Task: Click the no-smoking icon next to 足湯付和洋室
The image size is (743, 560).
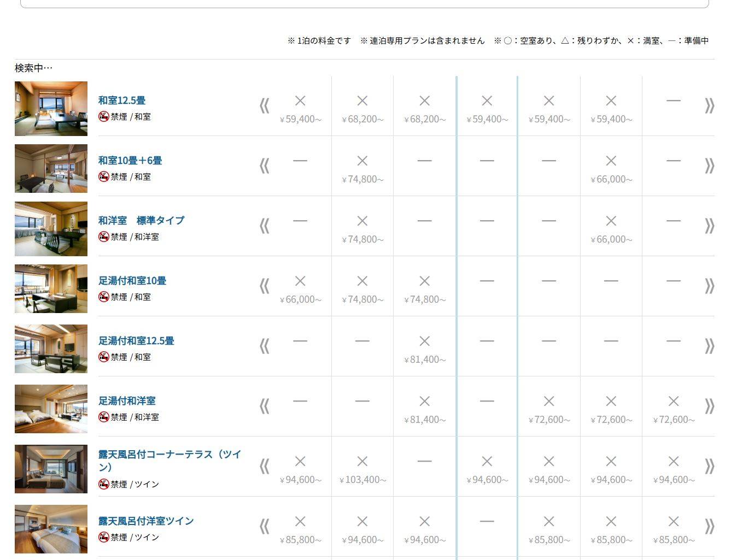Action: pyautogui.click(x=104, y=417)
